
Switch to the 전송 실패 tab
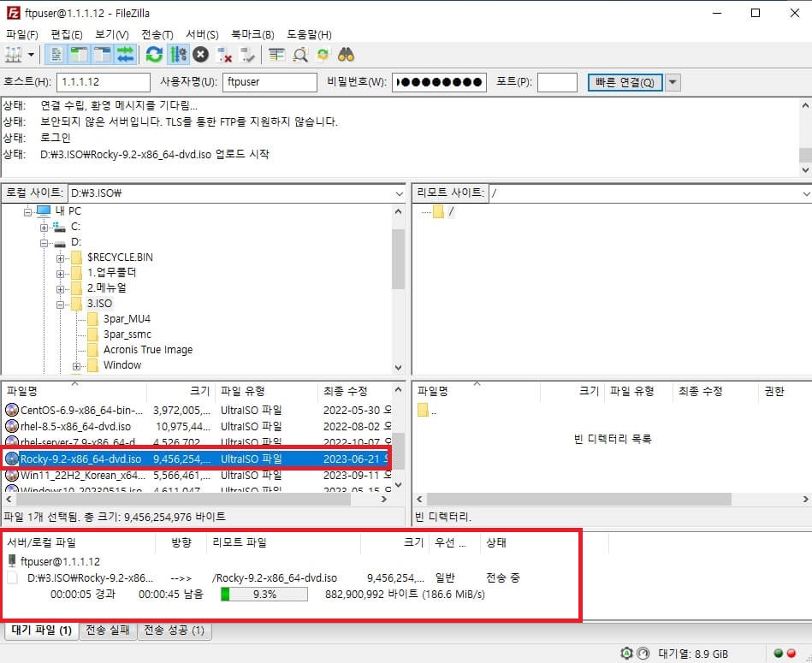point(107,630)
